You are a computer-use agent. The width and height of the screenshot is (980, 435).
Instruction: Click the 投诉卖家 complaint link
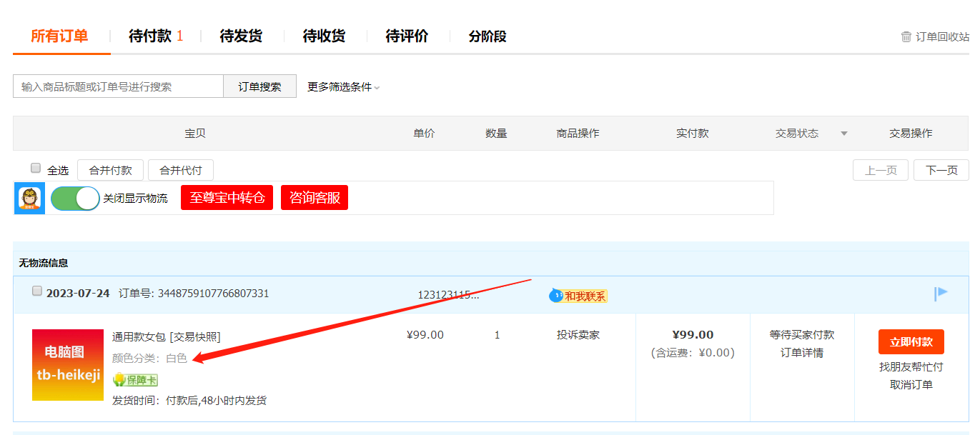577,334
